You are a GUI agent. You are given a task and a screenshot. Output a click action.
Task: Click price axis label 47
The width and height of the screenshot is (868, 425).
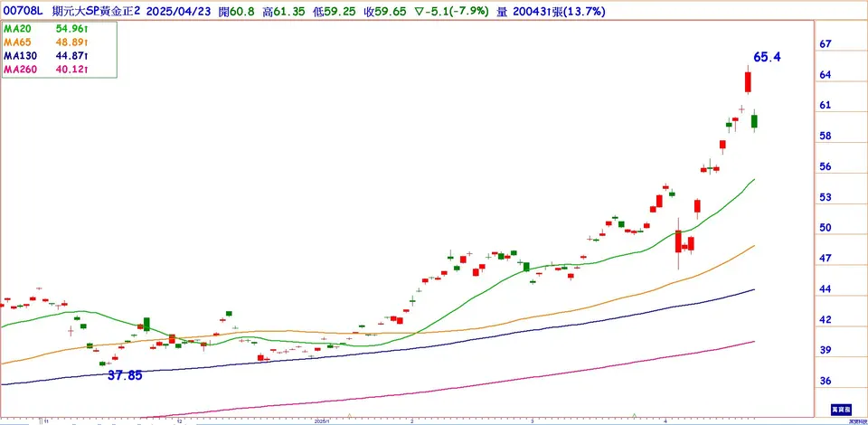(826, 259)
